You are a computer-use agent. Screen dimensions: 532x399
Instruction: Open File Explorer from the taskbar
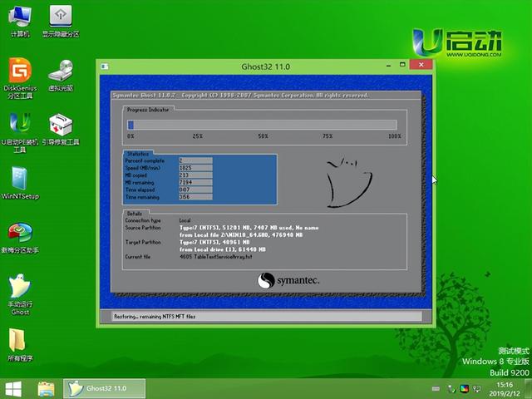click(x=46, y=388)
